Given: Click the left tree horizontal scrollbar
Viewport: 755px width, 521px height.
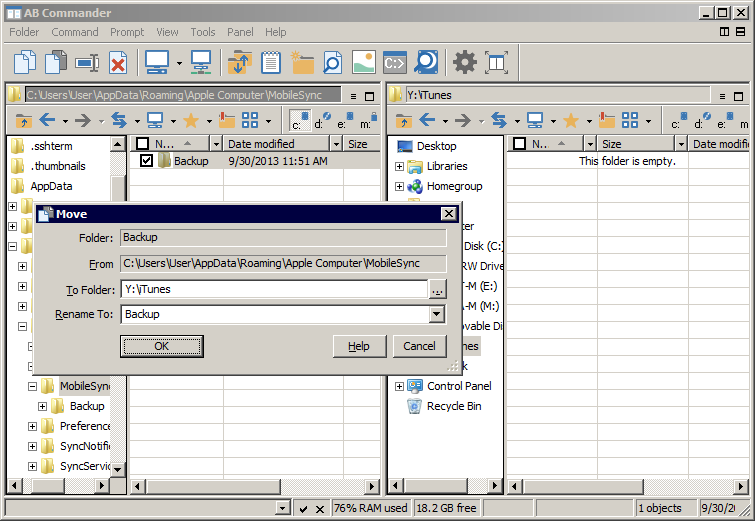Looking at the screenshot, I should [57, 486].
